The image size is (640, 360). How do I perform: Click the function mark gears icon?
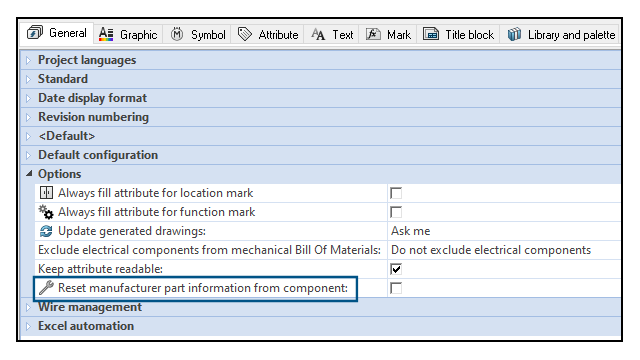[46, 212]
